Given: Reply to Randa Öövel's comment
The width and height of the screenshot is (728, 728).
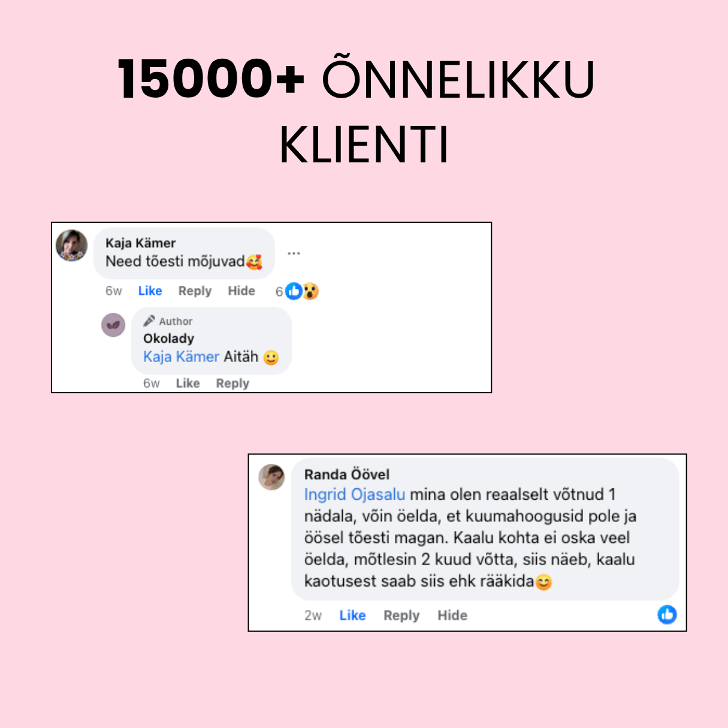Looking at the screenshot, I should click(401, 615).
